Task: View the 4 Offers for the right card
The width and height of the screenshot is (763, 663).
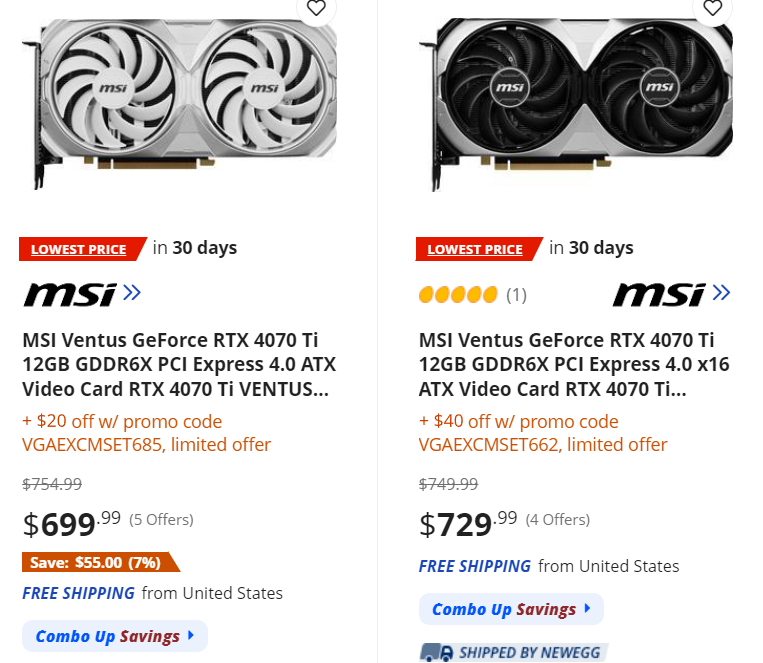Action: (x=558, y=520)
